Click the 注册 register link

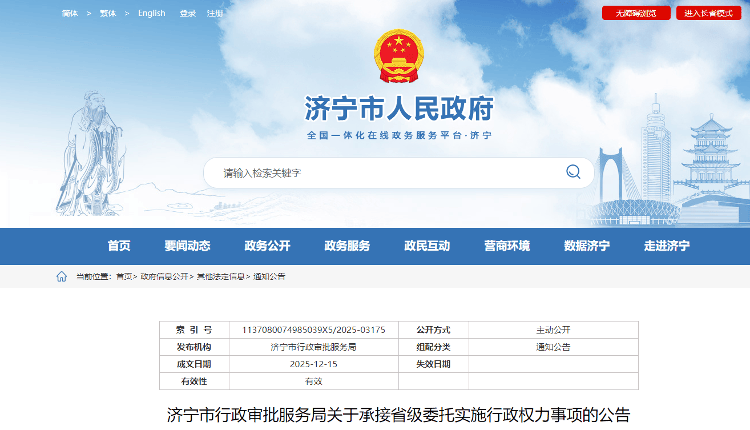pos(214,13)
